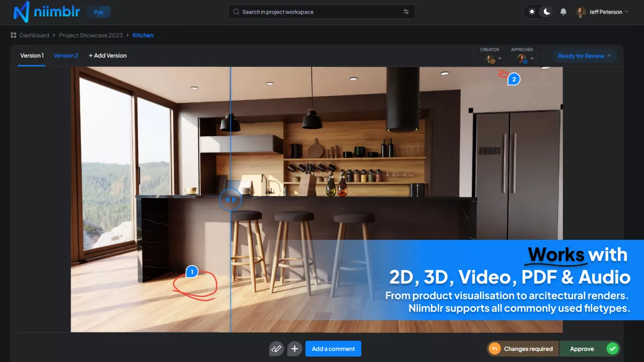This screenshot has width=644, height=362.
Task: Expand the Approver dropdown
Action: [525, 59]
